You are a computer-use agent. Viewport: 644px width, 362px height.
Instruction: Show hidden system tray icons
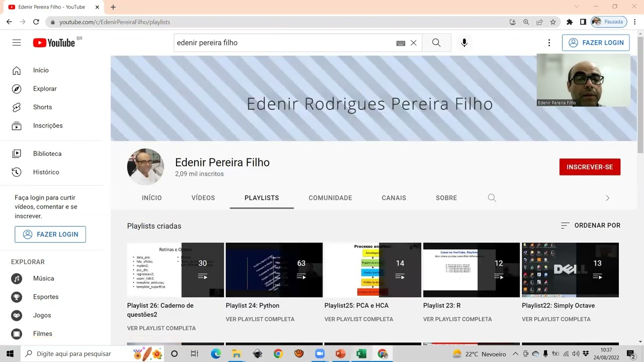tap(515, 354)
